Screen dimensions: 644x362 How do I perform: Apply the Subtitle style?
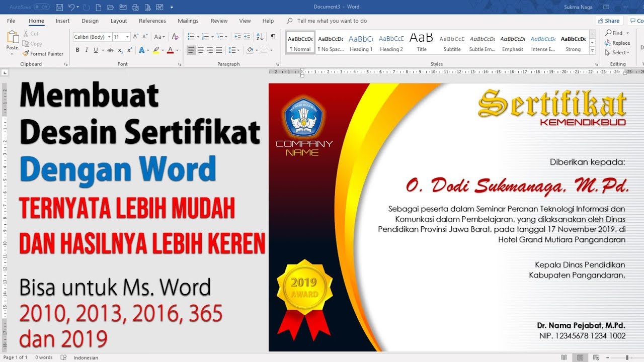[452, 43]
